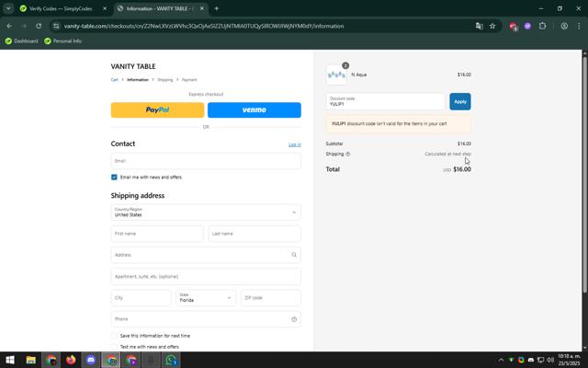Viewport: 588px width, 368px height.
Task: Open the Personal Info bookmark
Action: click(x=63, y=40)
